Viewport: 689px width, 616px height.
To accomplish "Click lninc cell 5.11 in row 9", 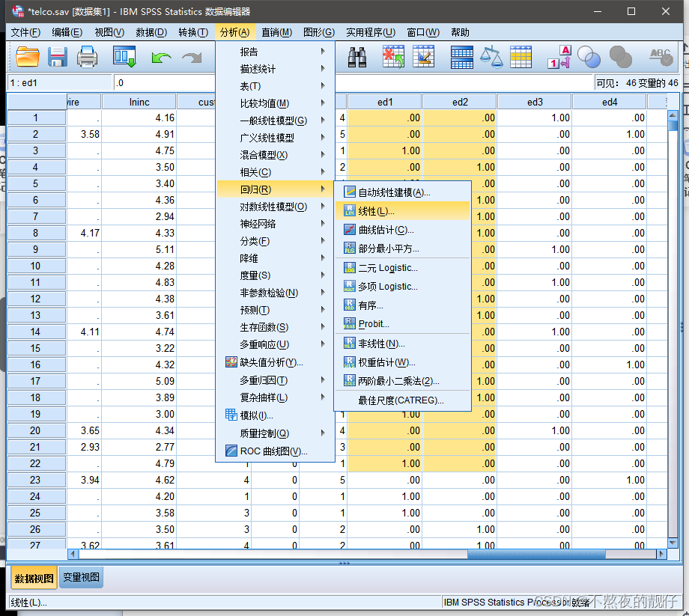I will pyautogui.click(x=139, y=249).
